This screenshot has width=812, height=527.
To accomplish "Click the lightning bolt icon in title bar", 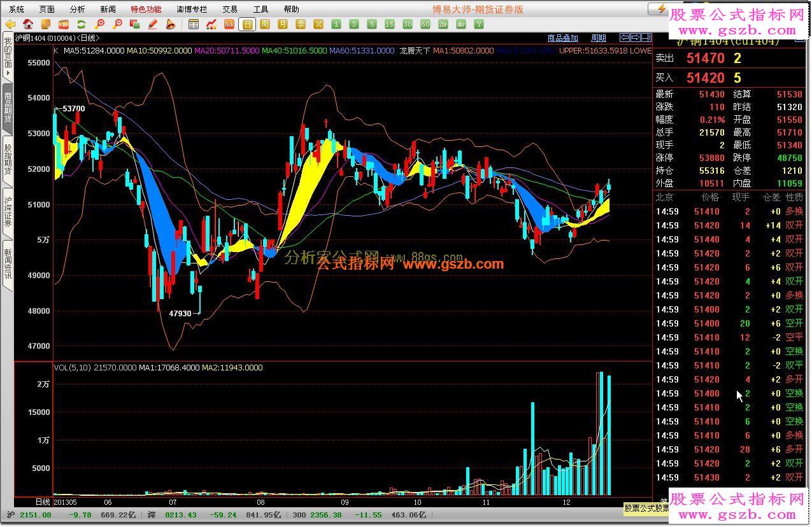I will (x=662, y=9).
